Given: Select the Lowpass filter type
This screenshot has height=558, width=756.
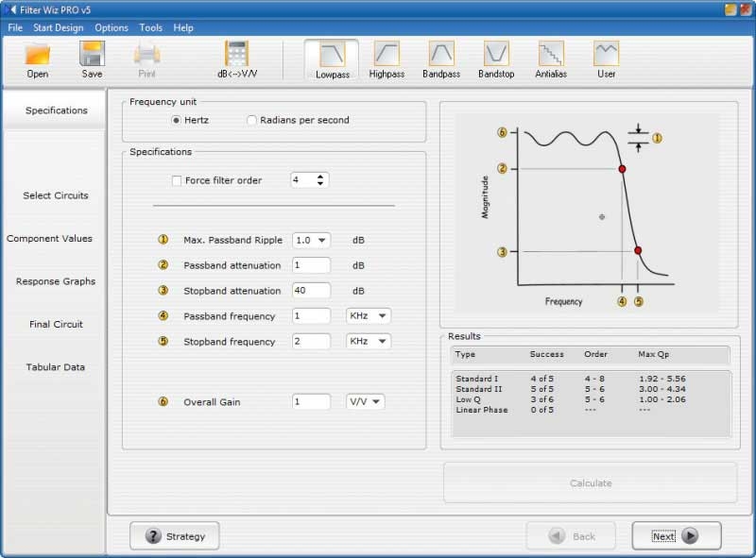Looking at the screenshot, I should [333, 59].
